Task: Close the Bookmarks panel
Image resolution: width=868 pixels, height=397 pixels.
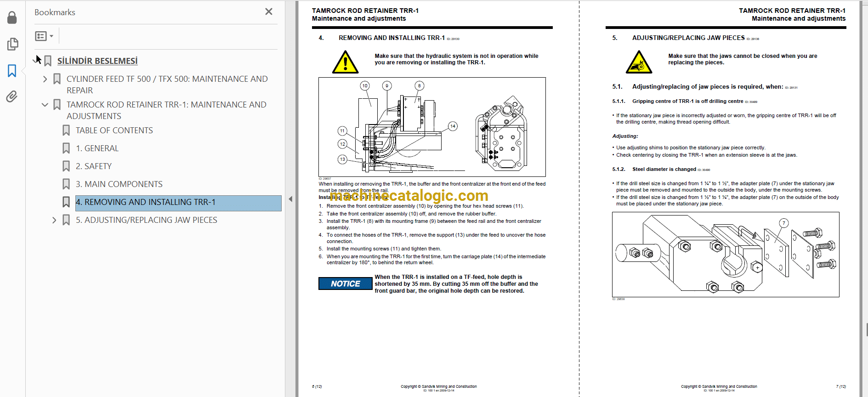Action: [269, 12]
